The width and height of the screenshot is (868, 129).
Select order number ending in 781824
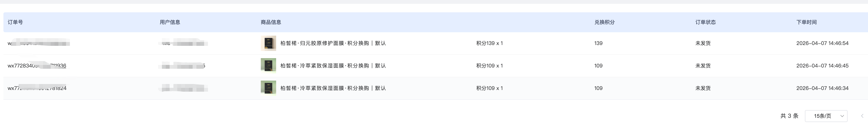(37, 88)
